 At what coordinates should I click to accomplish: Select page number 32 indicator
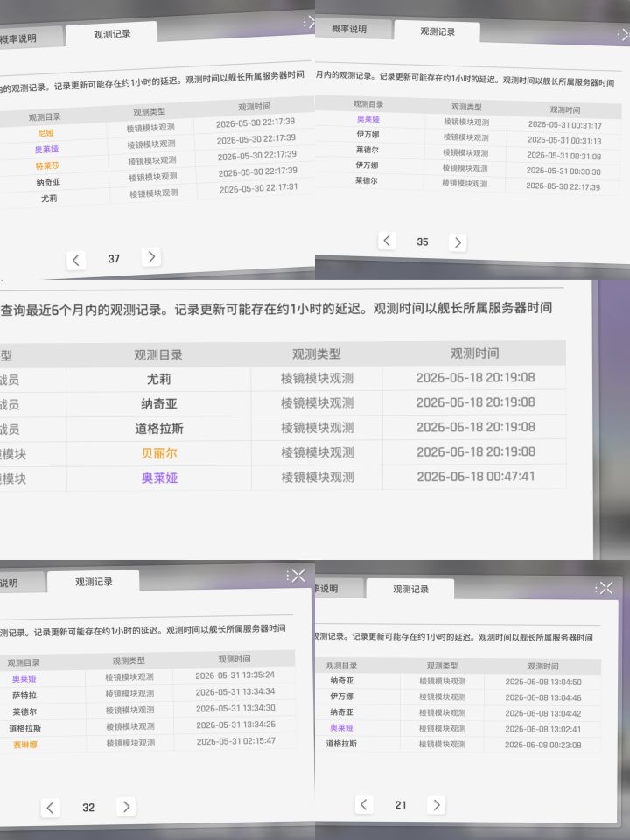(88, 808)
